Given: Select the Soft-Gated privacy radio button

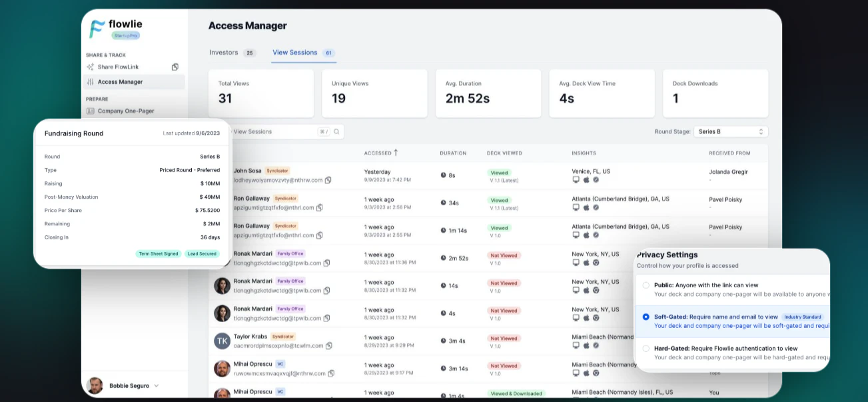Looking at the screenshot, I should [x=646, y=317].
